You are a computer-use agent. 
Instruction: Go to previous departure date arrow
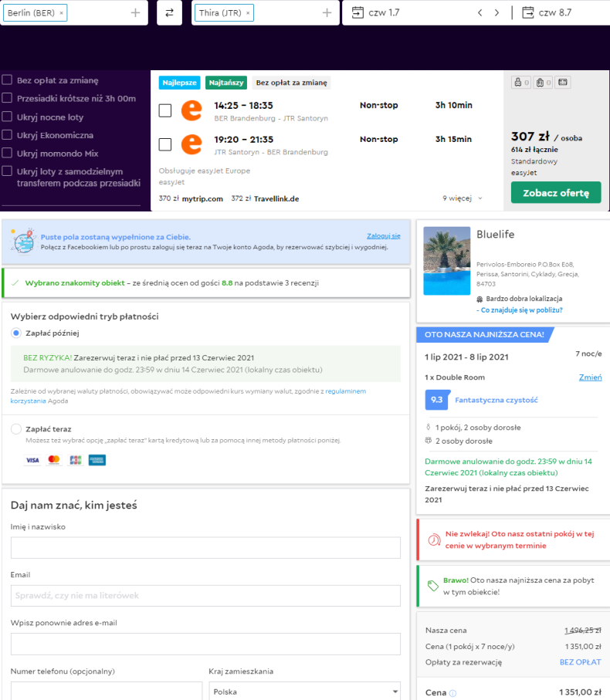(x=480, y=13)
